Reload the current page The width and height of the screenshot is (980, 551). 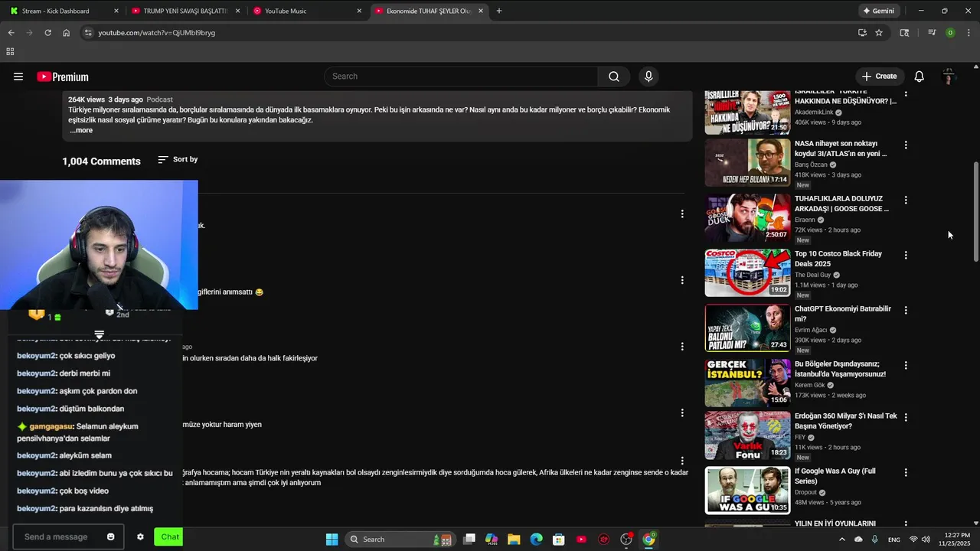click(47, 33)
